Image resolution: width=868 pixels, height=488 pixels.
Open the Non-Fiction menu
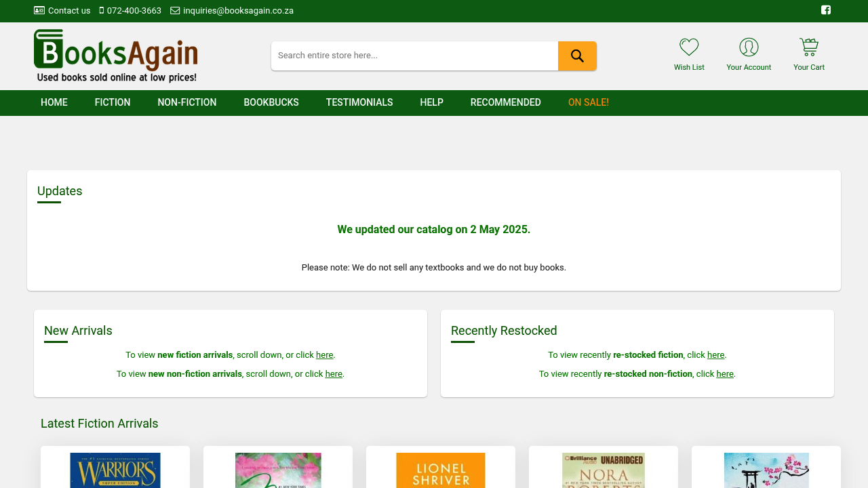click(187, 103)
